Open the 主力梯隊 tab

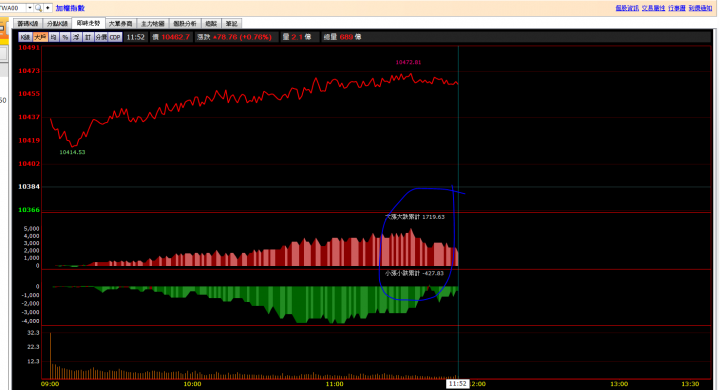tap(152, 23)
